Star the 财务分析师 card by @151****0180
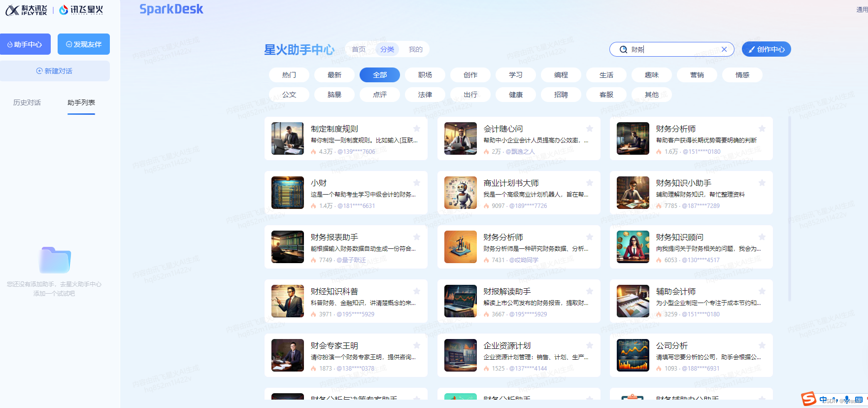Image resolution: width=868 pixels, height=408 pixels. coord(762,129)
